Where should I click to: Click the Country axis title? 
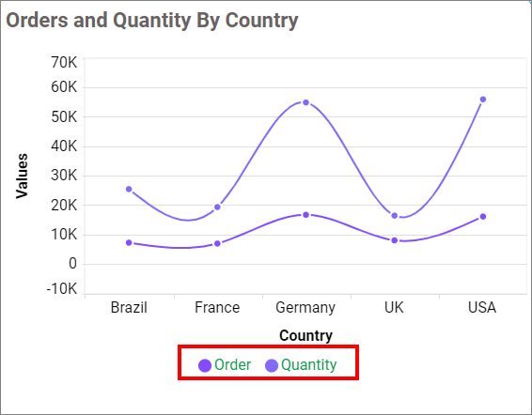(305, 335)
